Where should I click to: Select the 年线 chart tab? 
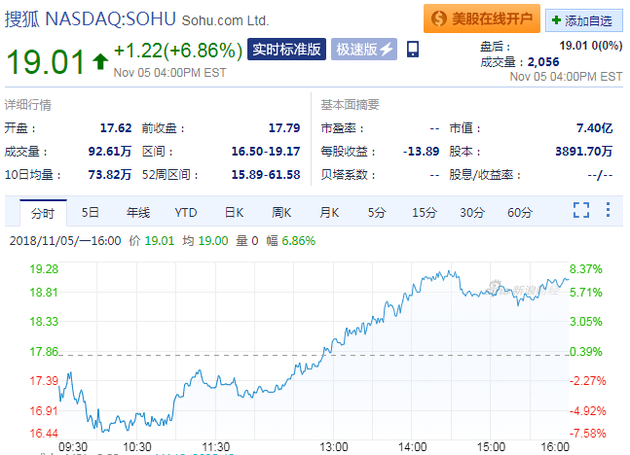pos(138,212)
